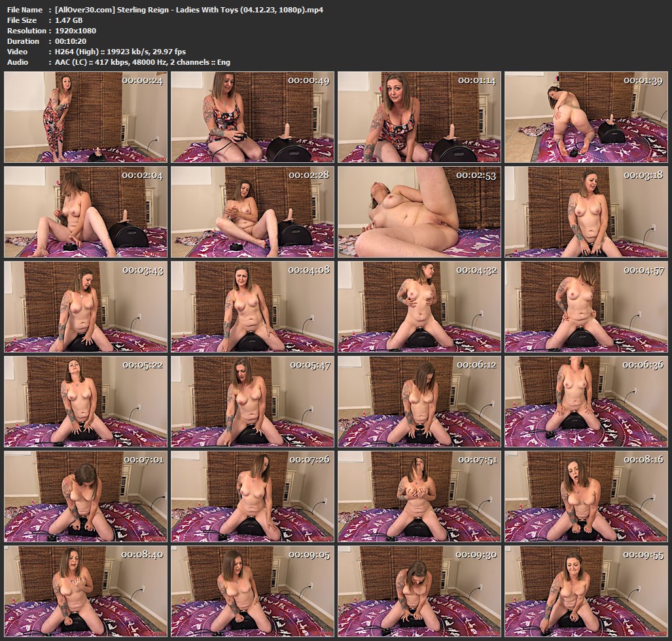Select the 1920x1080 resolution value
This screenshot has width=672, height=641.
(77, 31)
